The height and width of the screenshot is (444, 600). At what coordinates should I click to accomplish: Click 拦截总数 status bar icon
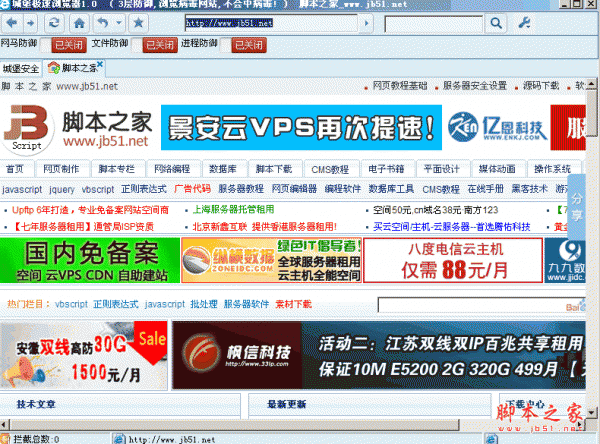tap(5, 439)
